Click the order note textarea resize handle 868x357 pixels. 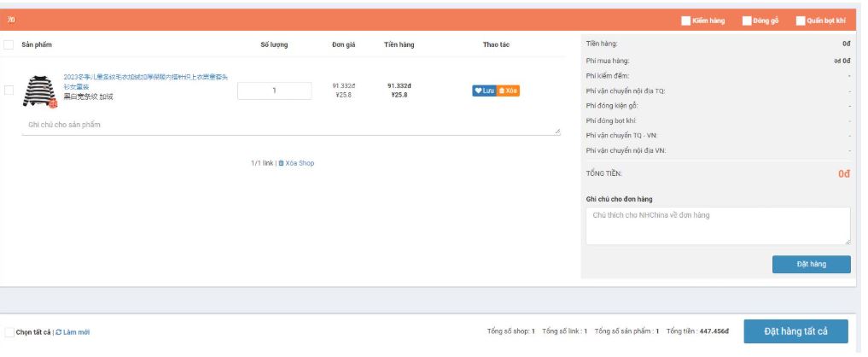point(847,242)
